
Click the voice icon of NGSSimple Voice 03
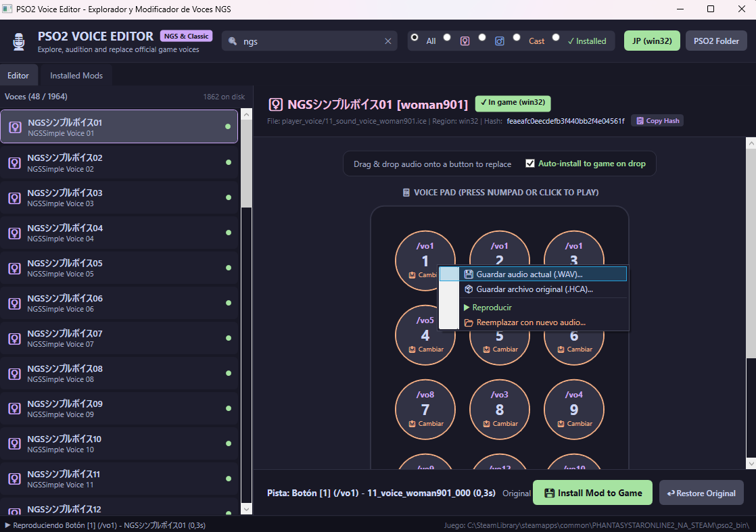point(15,198)
